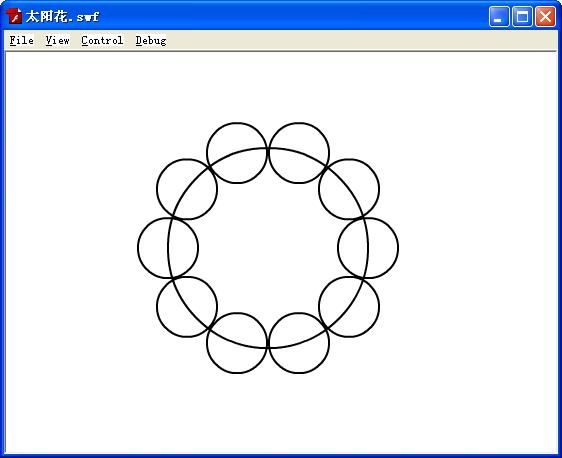The width and height of the screenshot is (562, 458).
Task: Close the 太阳花.swf window
Action: coord(545,16)
